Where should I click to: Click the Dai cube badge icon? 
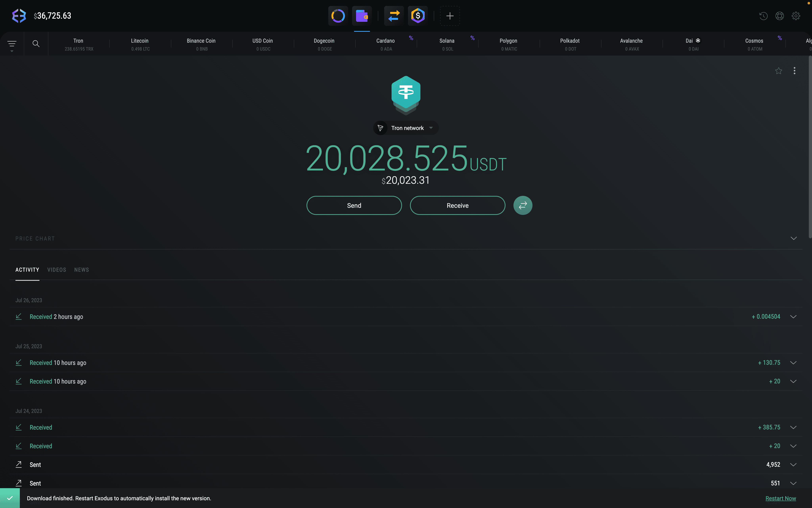pos(698,41)
